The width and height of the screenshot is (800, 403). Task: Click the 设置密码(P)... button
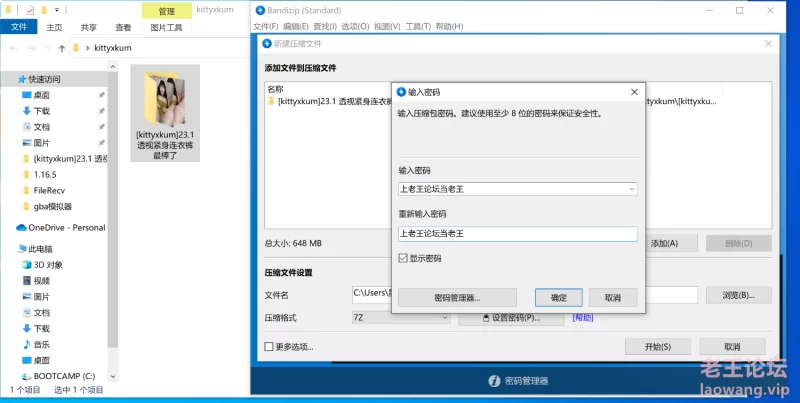511,318
